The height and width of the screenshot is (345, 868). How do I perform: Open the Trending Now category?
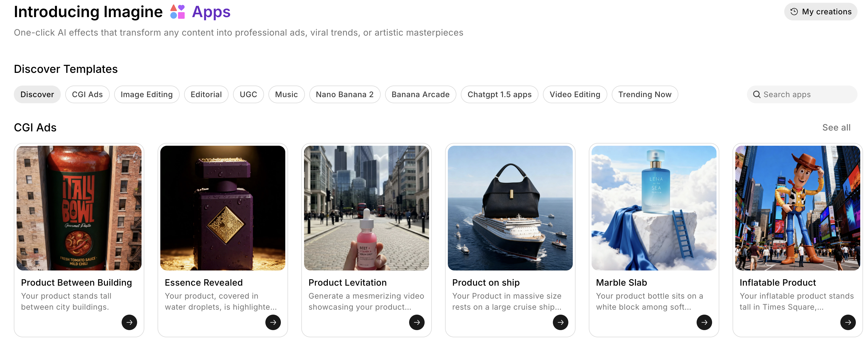coord(645,95)
